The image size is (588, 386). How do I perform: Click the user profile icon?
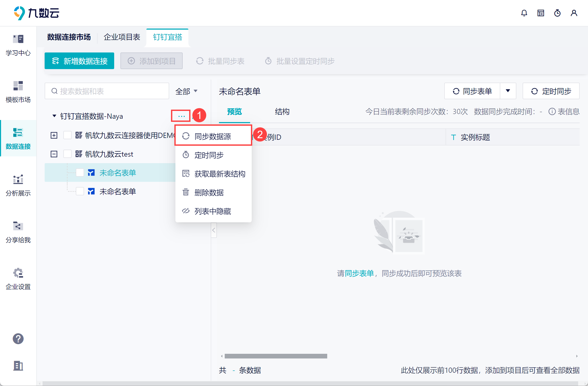574,13
